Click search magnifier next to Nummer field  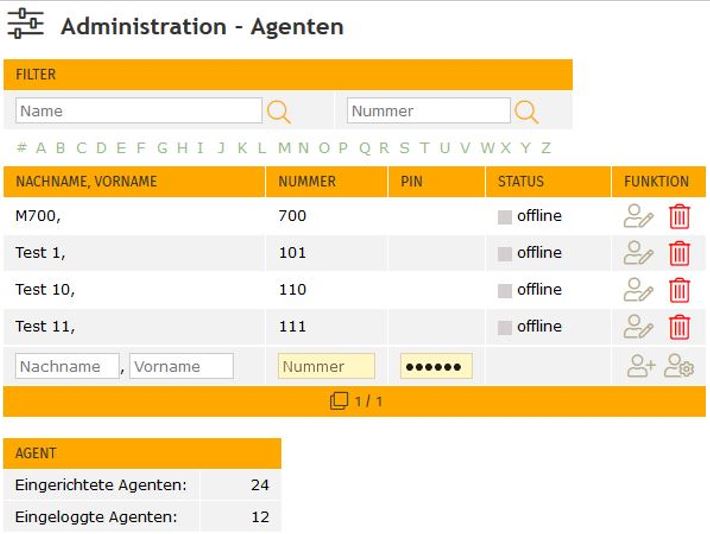point(526,112)
